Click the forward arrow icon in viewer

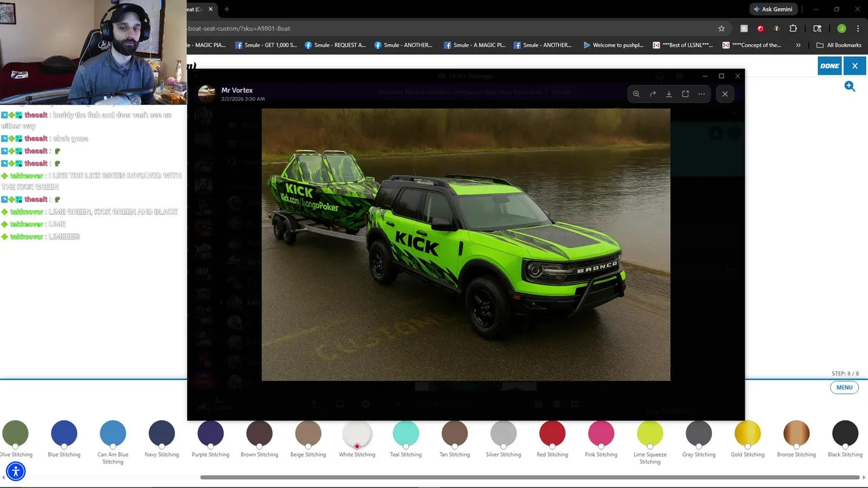pyautogui.click(x=652, y=94)
